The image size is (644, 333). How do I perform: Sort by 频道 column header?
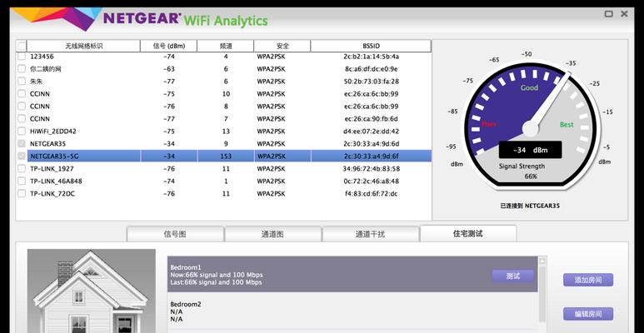pyautogui.click(x=226, y=46)
